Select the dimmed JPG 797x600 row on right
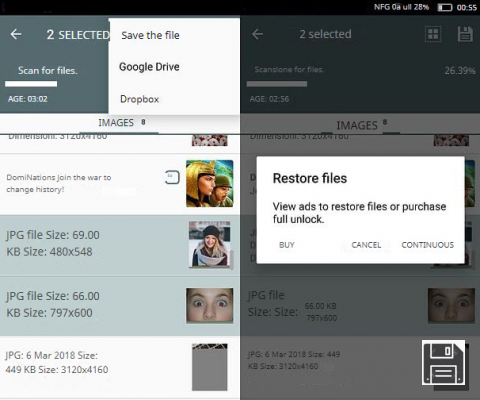480x400 pixels. [x=360, y=306]
